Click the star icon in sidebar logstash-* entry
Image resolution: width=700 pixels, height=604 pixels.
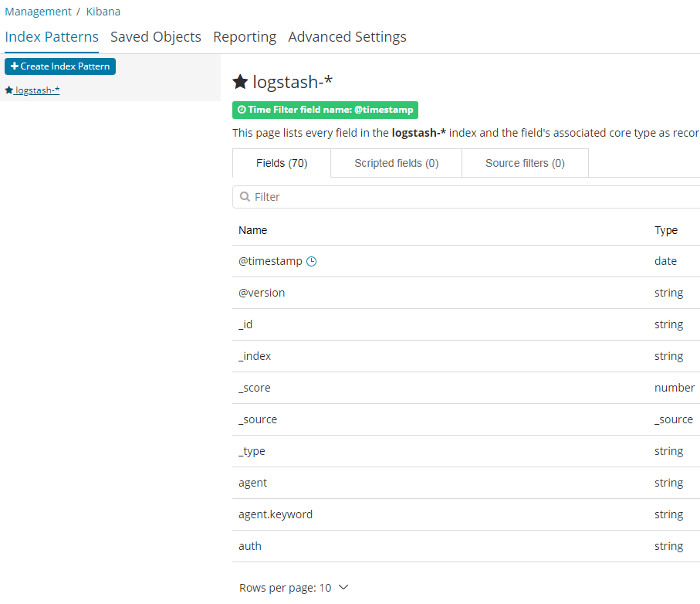(9, 90)
